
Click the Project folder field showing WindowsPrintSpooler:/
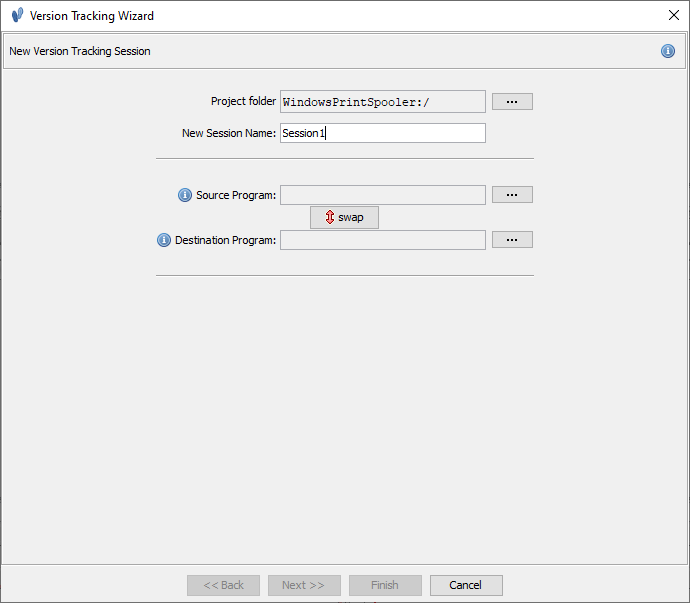[x=383, y=102]
